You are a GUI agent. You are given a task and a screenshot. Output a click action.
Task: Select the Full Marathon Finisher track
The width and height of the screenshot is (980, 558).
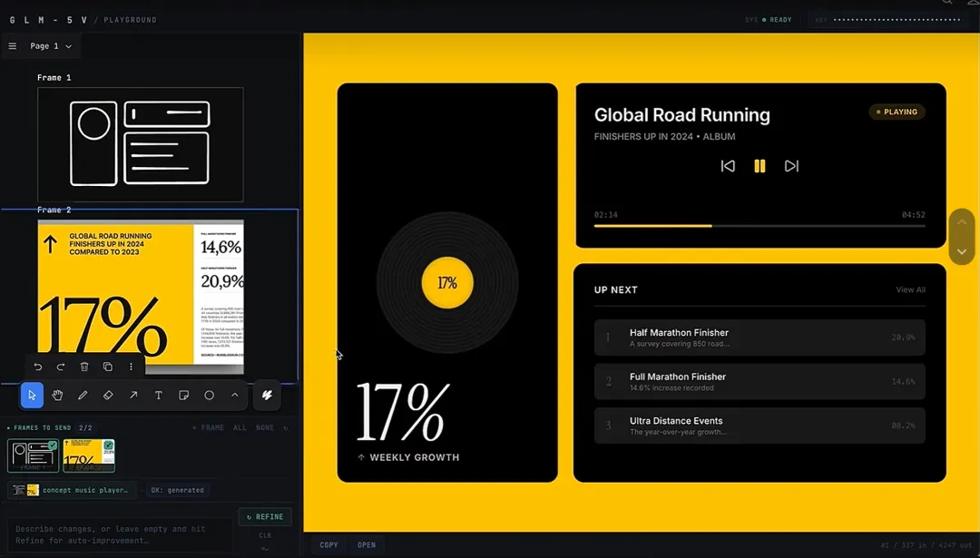pyautogui.click(x=759, y=381)
